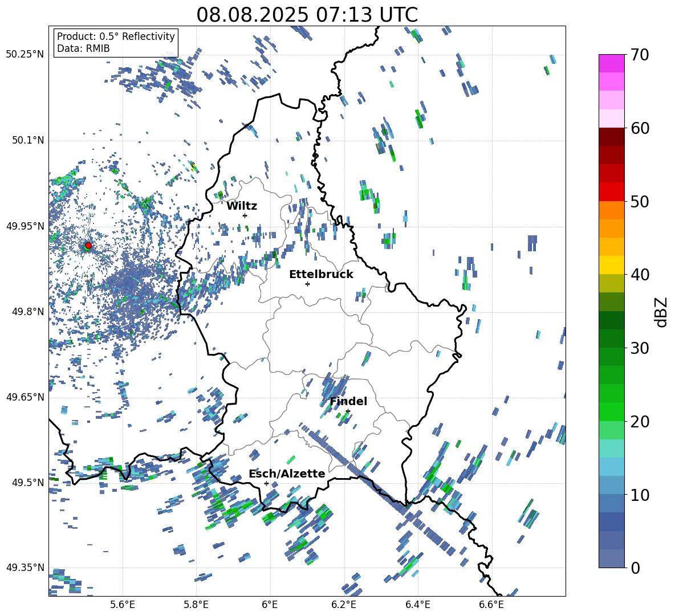Click the dark maroon colorbar segment below 60
Viewport: 675px width, 616px height.
pos(611,137)
